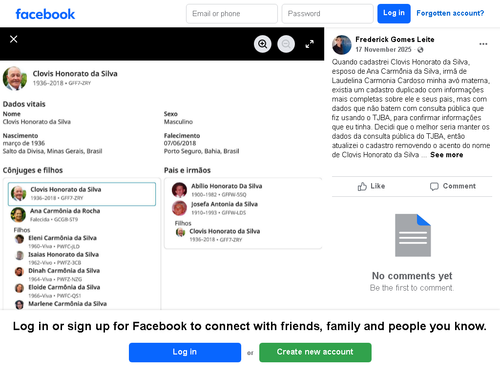Click the gray document placeholder icon
This screenshot has height=375, width=500.
tap(413, 235)
